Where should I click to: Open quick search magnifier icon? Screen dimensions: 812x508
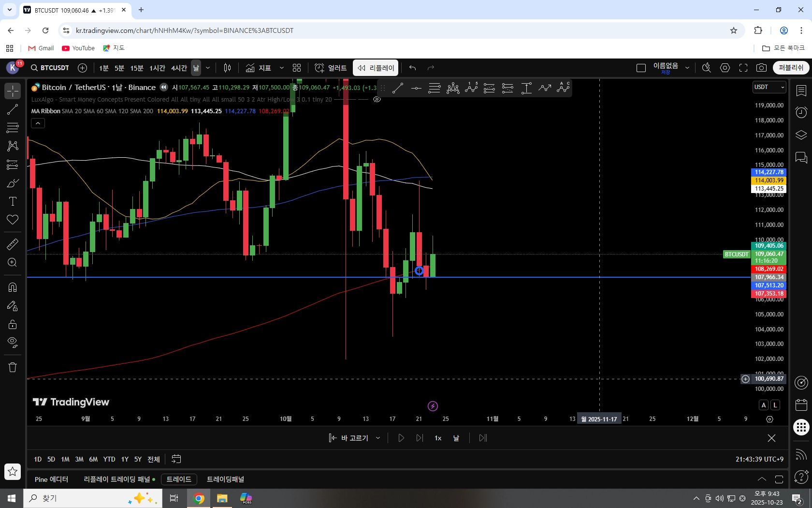707,68
